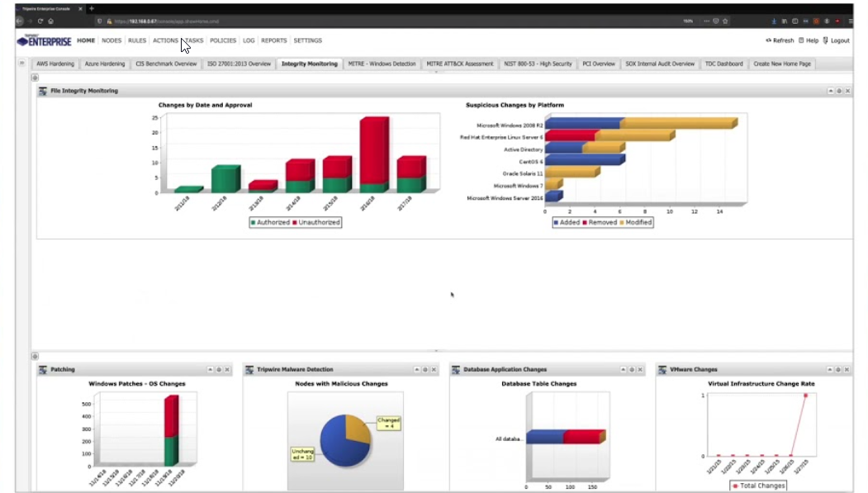The width and height of the screenshot is (868, 493).
Task: Open the RULES menu
Action: (x=137, y=40)
